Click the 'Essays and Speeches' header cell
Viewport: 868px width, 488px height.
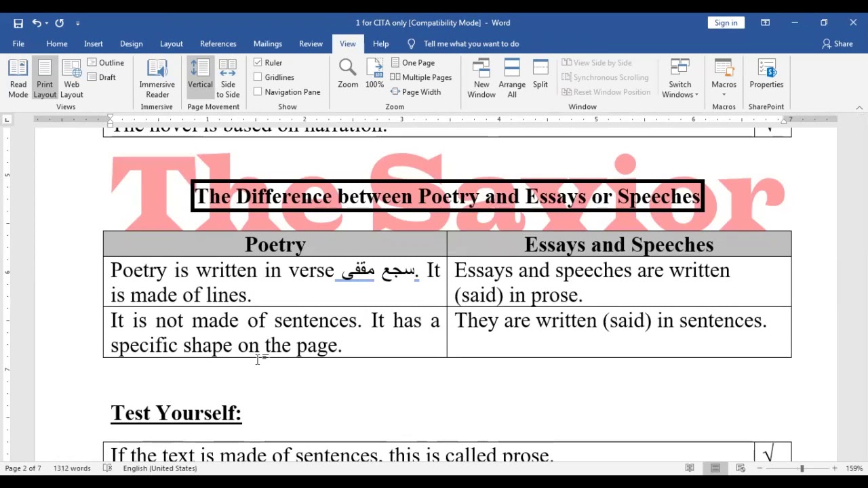point(619,244)
